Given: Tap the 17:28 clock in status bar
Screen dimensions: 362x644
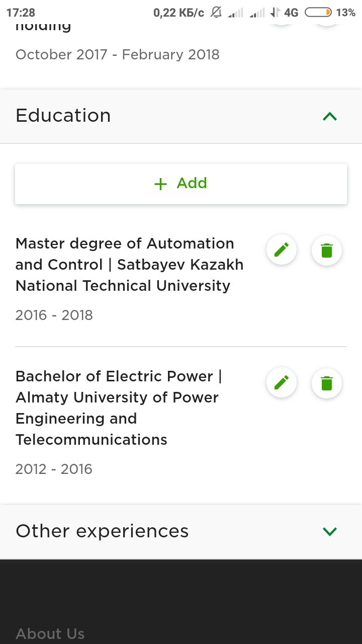Looking at the screenshot, I should (x=21, y=13).
